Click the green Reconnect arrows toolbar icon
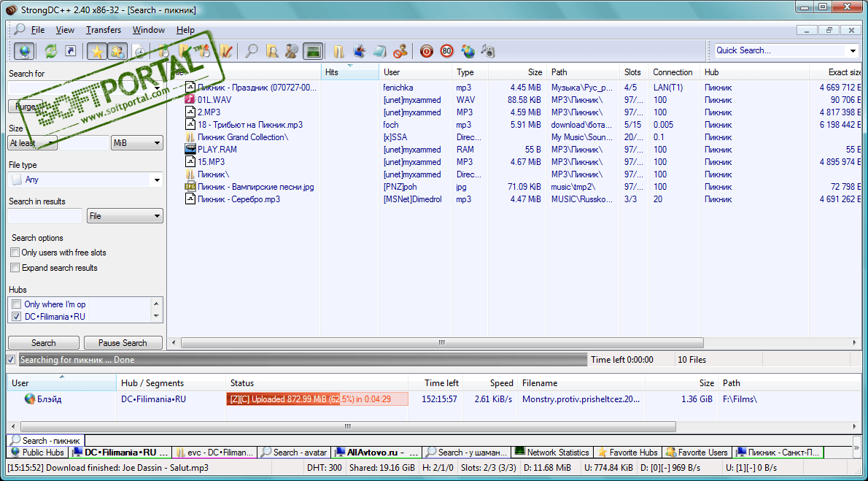 51,51
